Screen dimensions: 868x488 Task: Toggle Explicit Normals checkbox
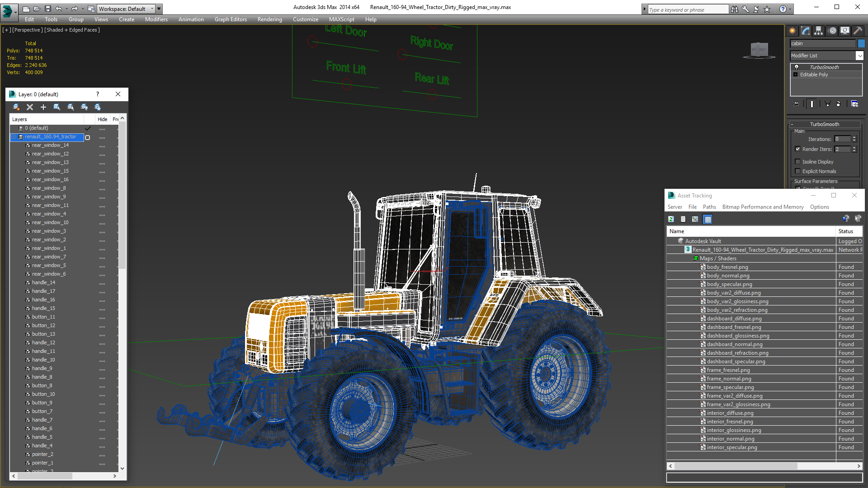coord(797,171)
